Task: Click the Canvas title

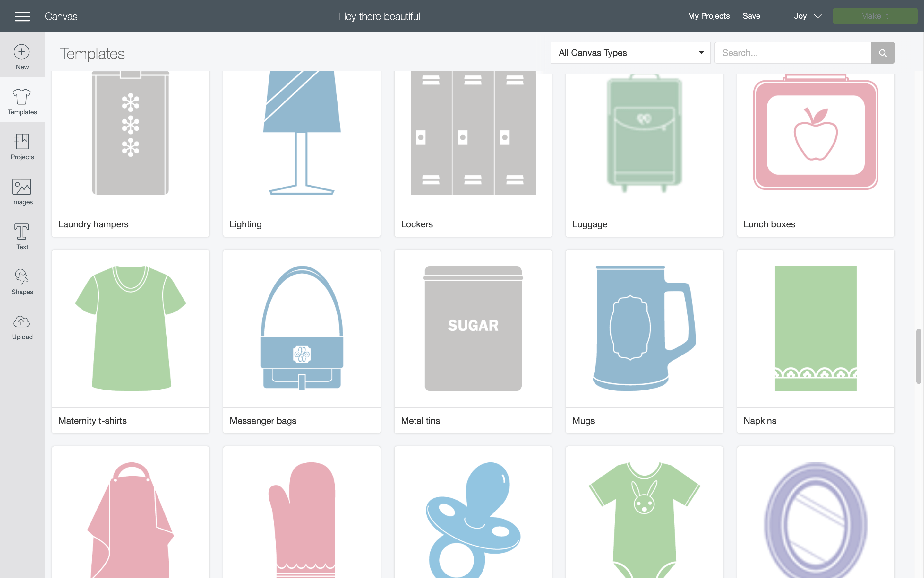Action: [61, 16]
